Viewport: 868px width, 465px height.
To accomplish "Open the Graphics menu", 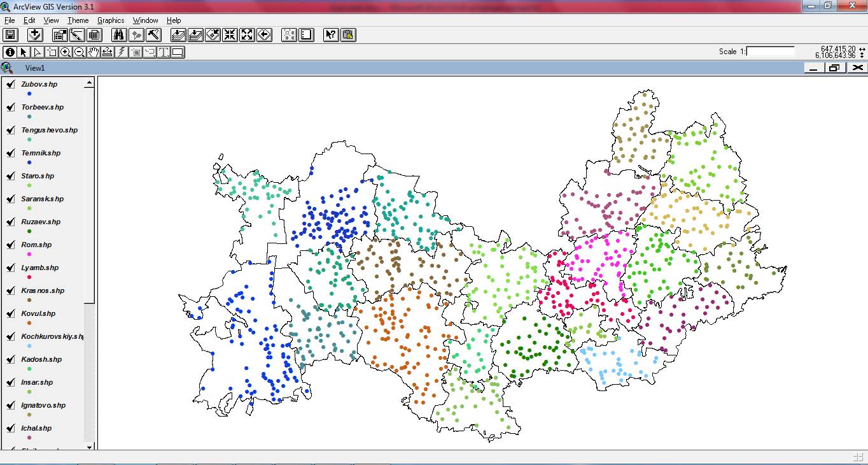I will point(111,20).
